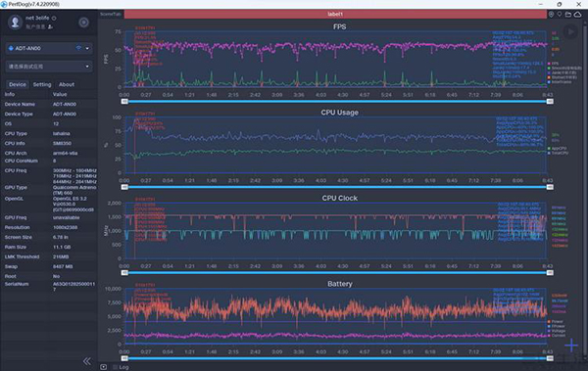
Task: Click the red label1 scene bar
Action: click(x=335, y=15)
